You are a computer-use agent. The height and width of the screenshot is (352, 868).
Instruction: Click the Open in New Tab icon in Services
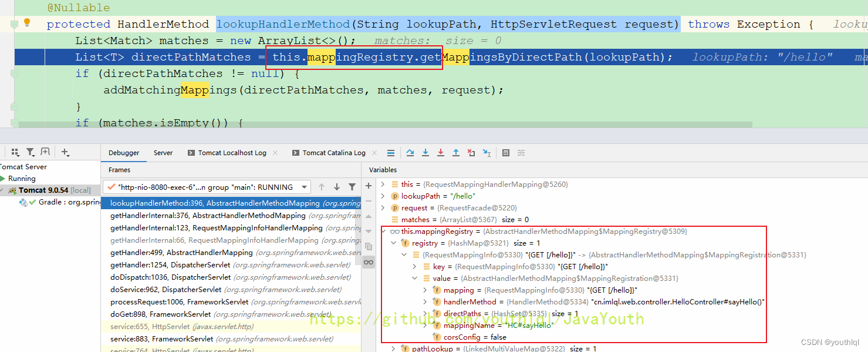pos(46,152)
